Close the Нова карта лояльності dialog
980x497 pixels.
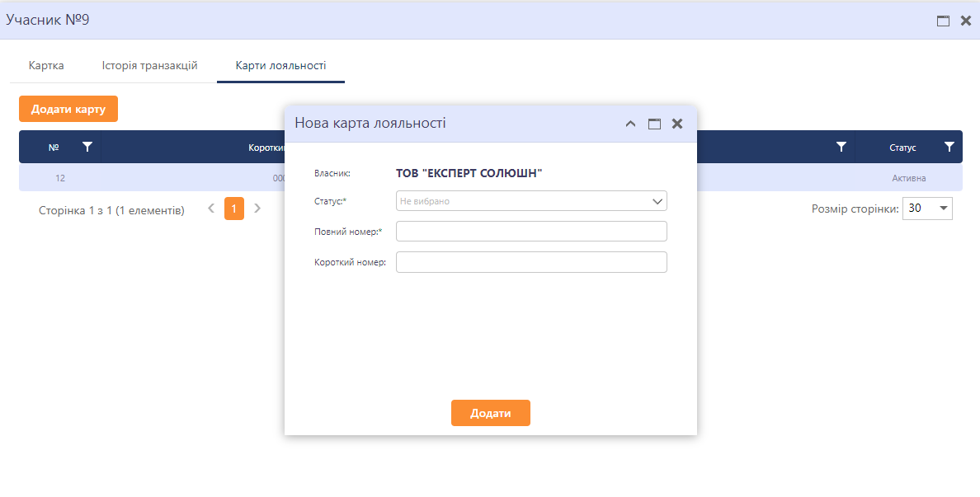[x=677, y=124]
